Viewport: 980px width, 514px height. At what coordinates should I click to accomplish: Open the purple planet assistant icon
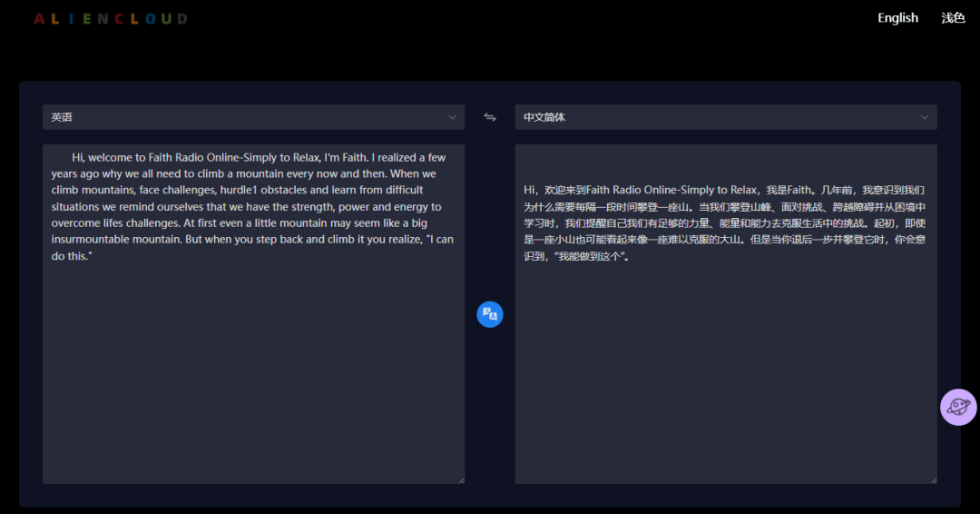click(959, 407)
